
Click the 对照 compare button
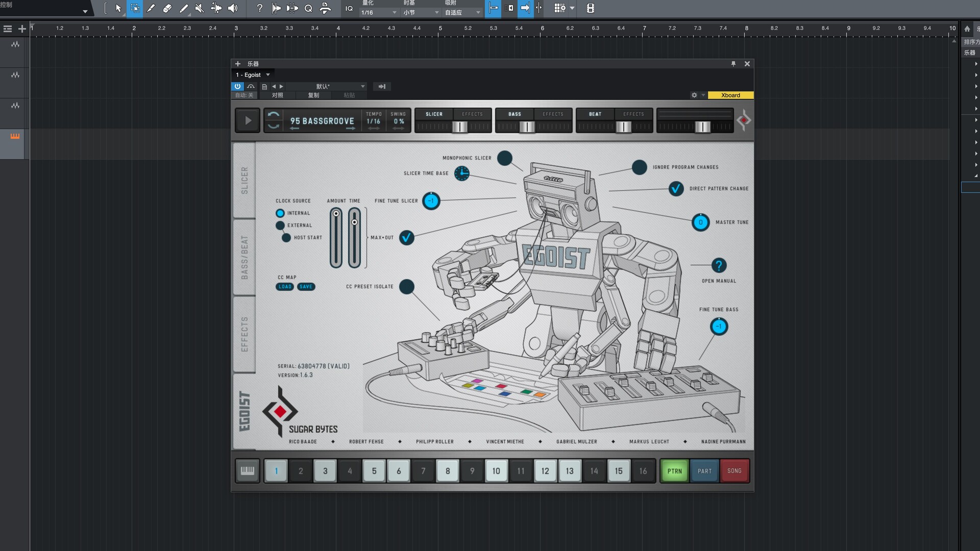277,95
